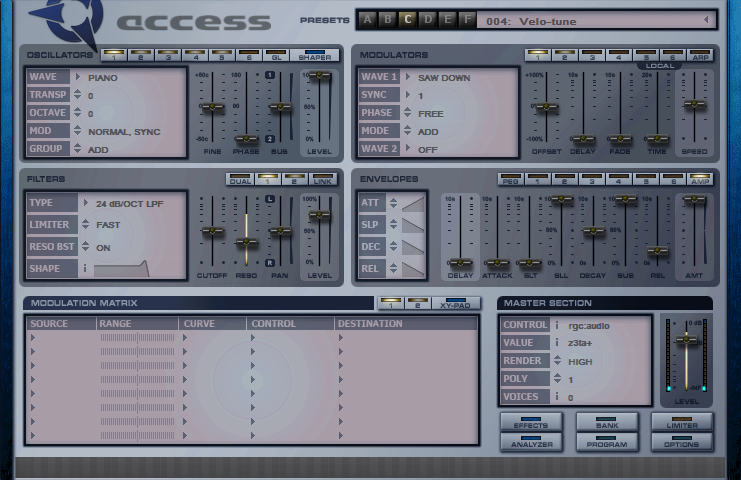The image size is (741, 480).
Task: Select filter 2 tab
Action: (x=294, y=180)
